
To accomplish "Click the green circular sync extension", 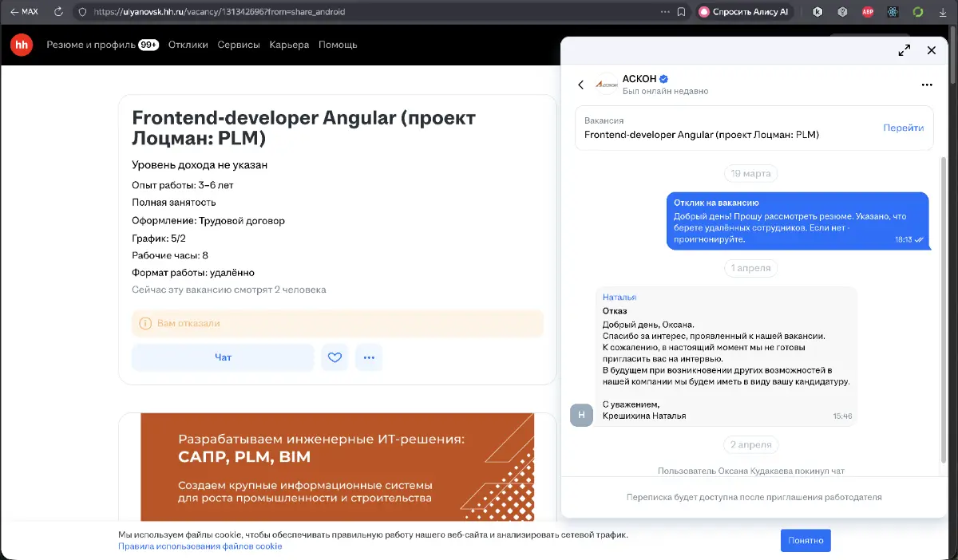I will pos(918,12).
